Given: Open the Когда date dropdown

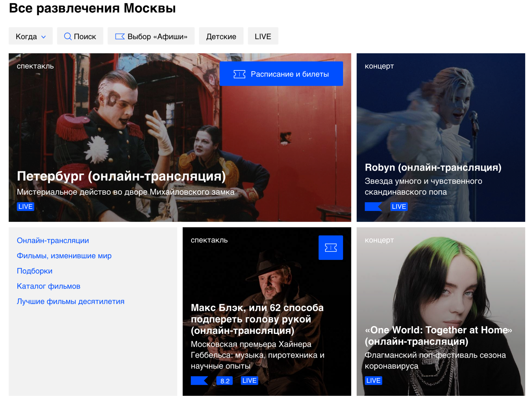Looking at the screenshot, I should pyautogui.click(x=31, y=36).
